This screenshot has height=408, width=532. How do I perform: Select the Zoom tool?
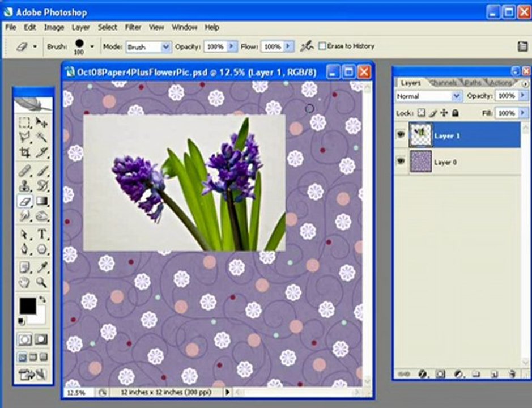pos(42,282)
